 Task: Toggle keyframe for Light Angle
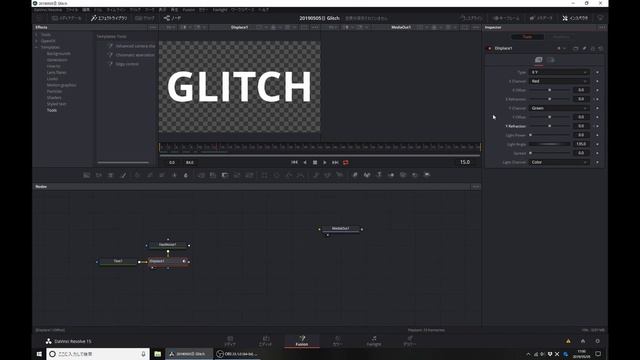(597, 144)
